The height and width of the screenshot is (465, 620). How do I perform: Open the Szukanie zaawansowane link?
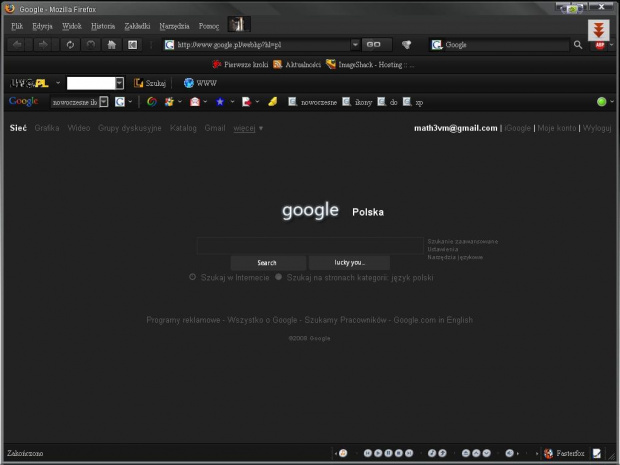[x=463, y=241]
